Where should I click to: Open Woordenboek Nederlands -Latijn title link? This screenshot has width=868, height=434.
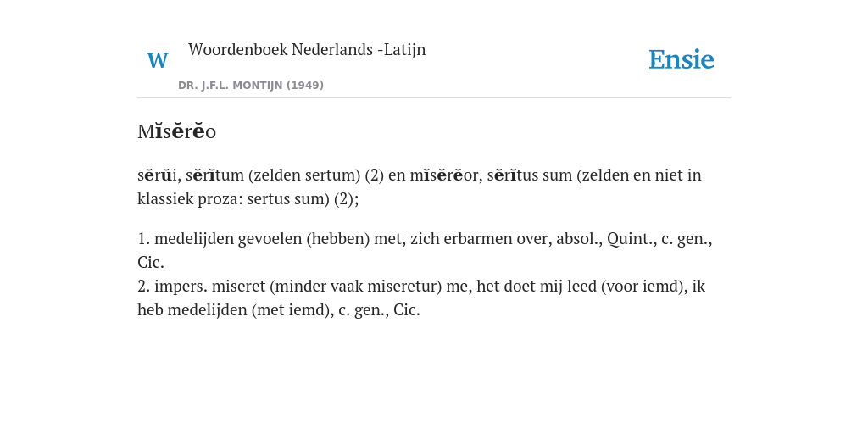(307, 50)
